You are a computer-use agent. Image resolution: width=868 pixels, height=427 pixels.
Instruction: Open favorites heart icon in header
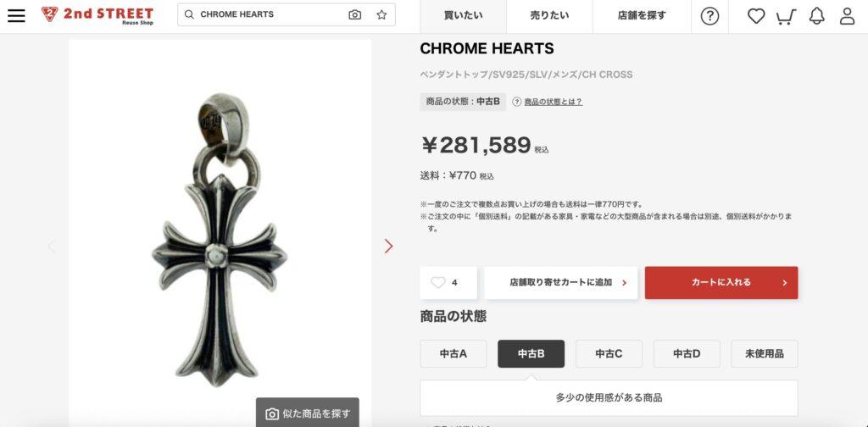point(756,17)
